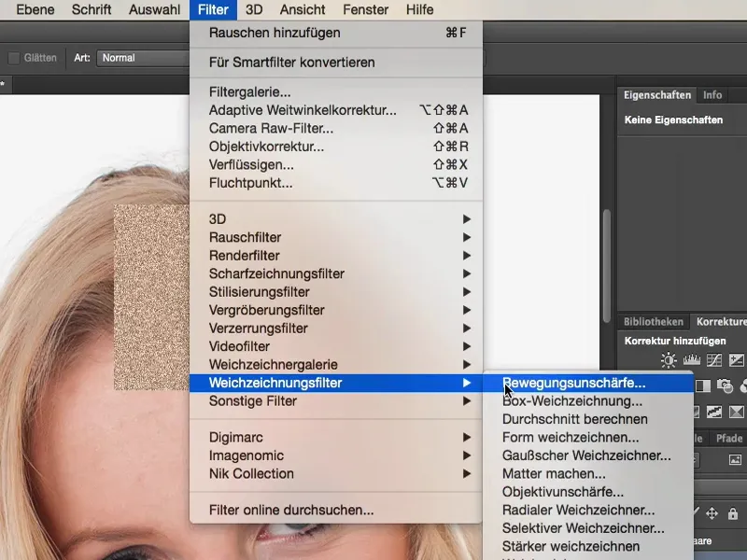
Task: Choose Box-Weichzeichnung...
Action: (x=588, y=401)
